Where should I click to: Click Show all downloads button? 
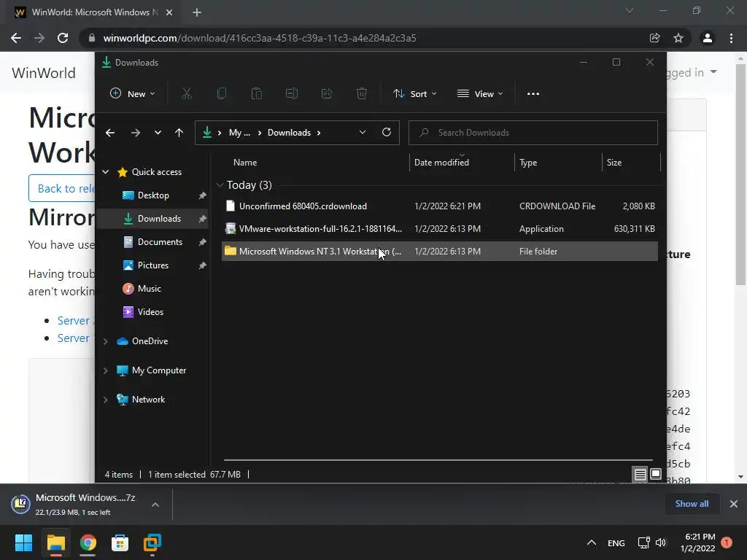[x=692, y=504]
